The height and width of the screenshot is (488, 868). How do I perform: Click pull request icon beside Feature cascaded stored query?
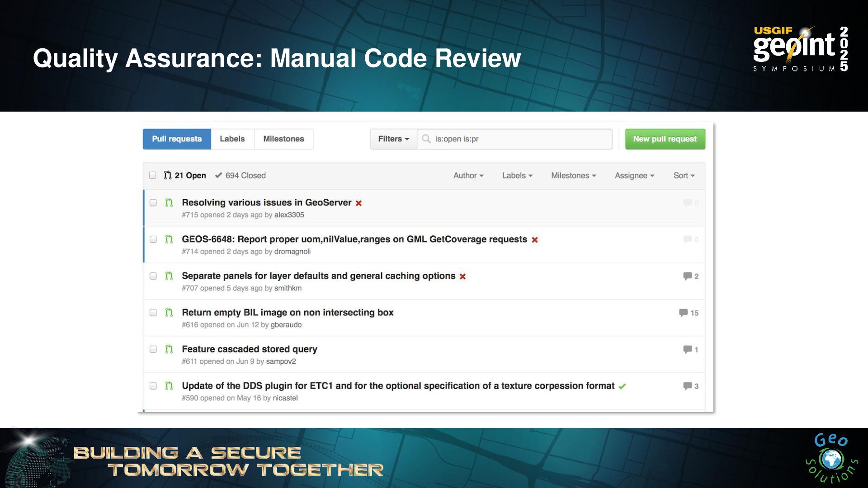(169, 349)
